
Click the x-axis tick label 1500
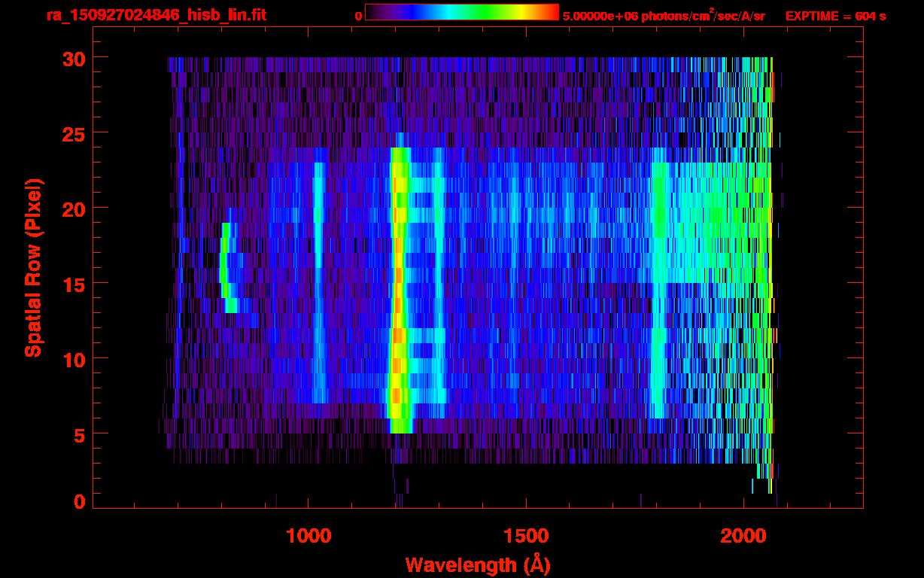pyautogui.click(x=526, y=536)
